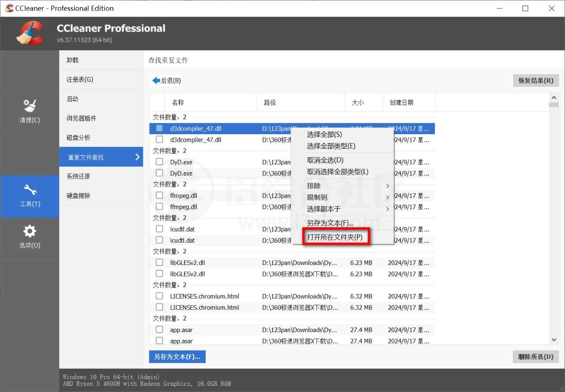Sort by 创建日期 column header

(x=409, y=102)
